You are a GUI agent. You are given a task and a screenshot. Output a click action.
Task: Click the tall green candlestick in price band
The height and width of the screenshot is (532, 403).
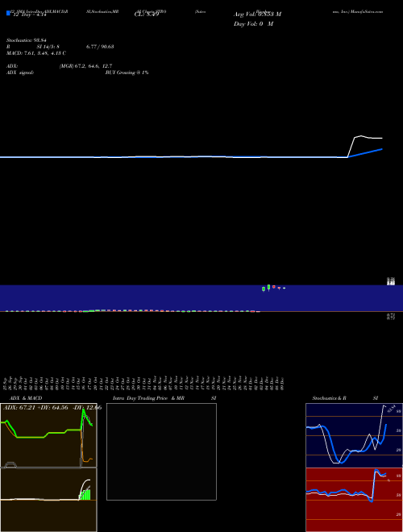click(x=268, y=288)
